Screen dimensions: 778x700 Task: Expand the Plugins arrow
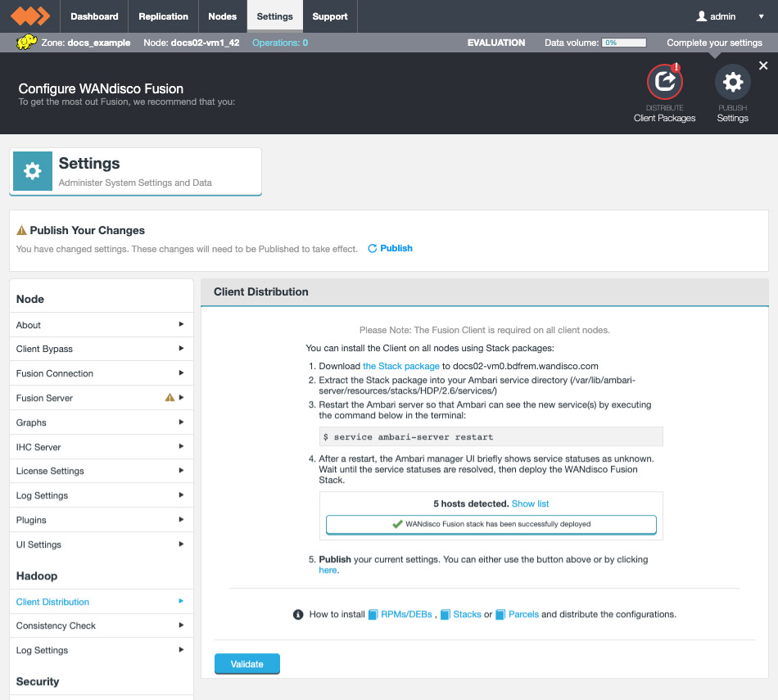181,519
